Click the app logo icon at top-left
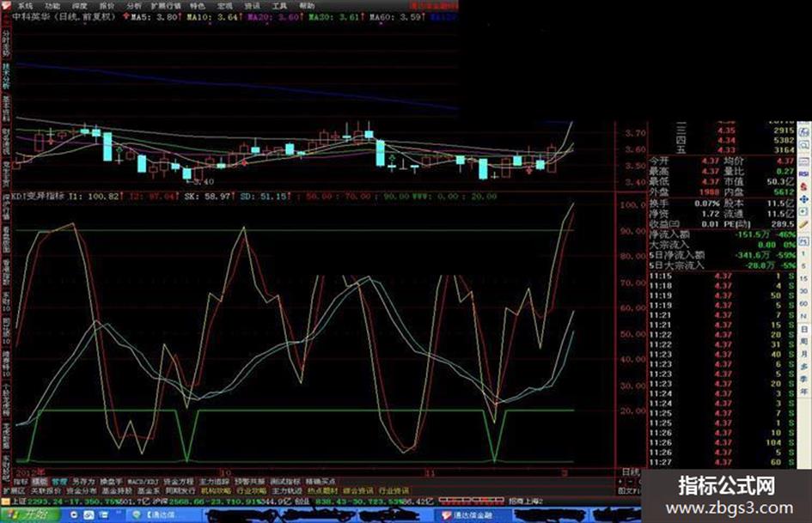 [x=6, y=6]
